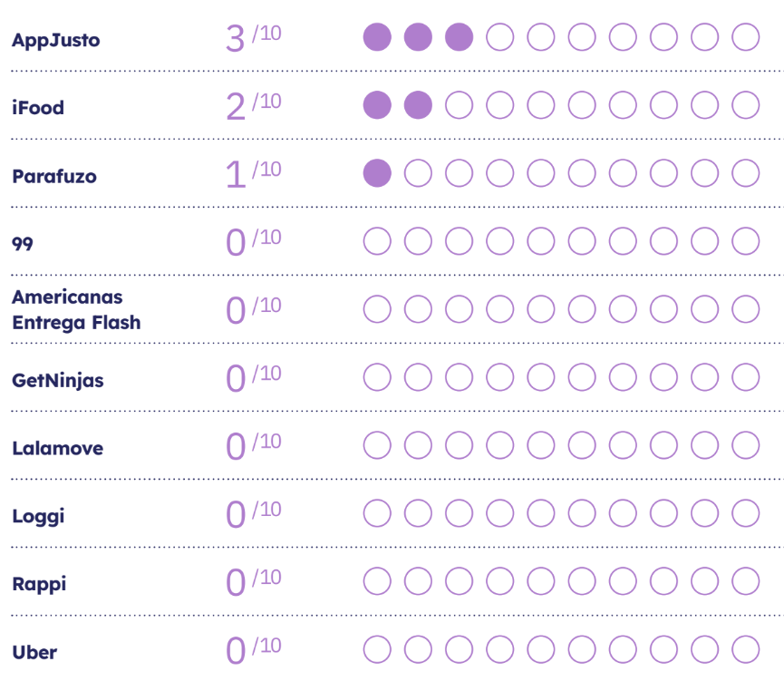Click the Loggi platform name
This screenshot has width=784, height=681.
tap(38, 516)
